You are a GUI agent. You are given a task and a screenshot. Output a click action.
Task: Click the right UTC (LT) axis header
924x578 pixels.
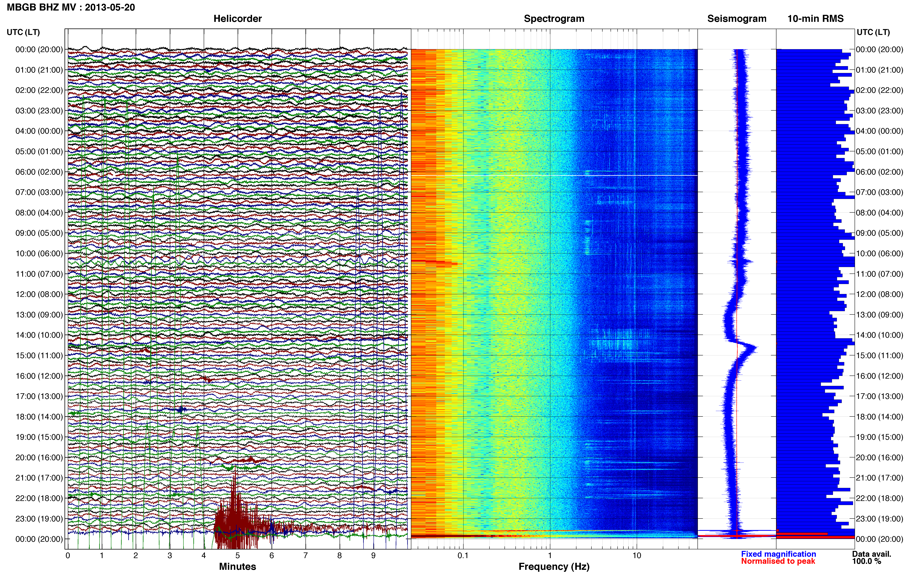tap(873, 32)
